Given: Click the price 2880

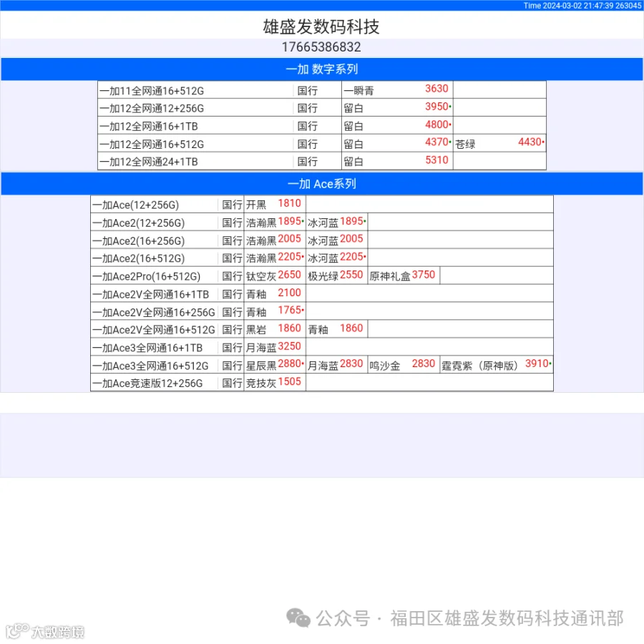Looking at the screenshot, I should pyautogui.click(x=290, y=364).
